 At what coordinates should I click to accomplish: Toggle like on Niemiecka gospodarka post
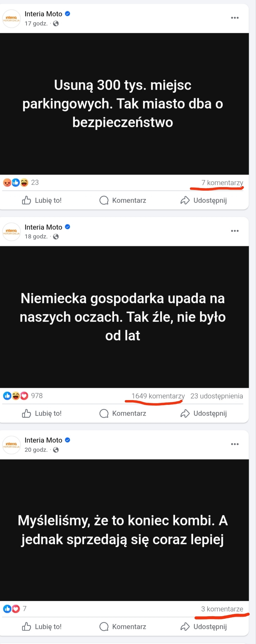coord(42,413)
